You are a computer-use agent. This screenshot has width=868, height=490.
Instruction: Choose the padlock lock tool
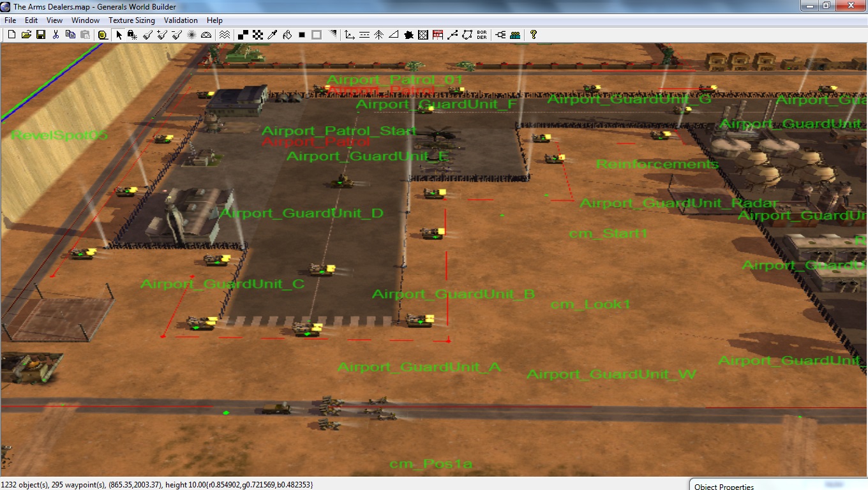pyautogui.click(x=132, y=35)
